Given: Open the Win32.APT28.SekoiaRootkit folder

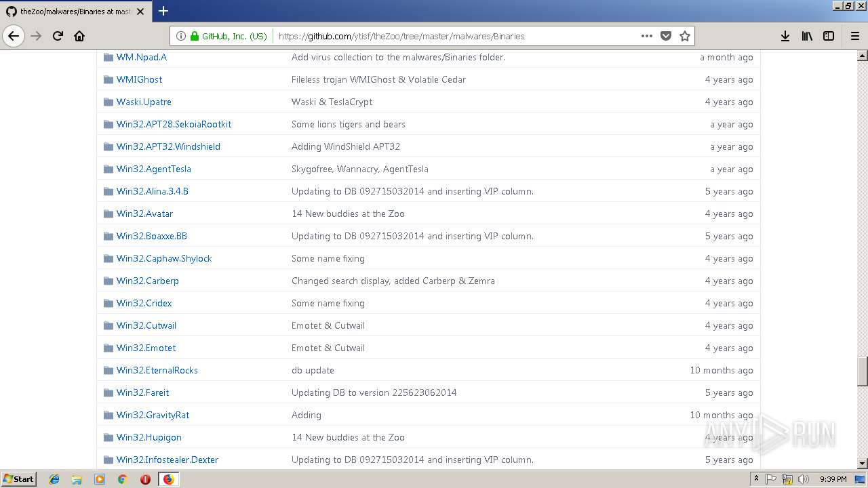Looking at the screenshot, I should [x=174, y=124].
